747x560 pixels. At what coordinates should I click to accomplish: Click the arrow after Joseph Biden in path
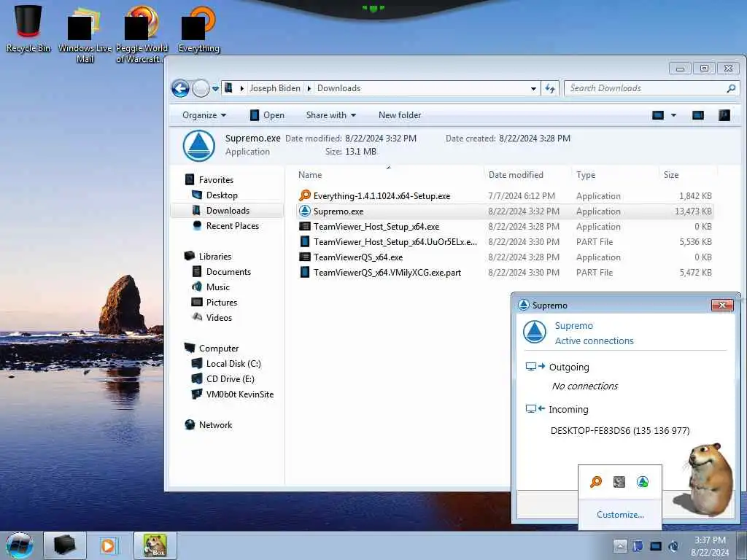(x=309, y=88)
